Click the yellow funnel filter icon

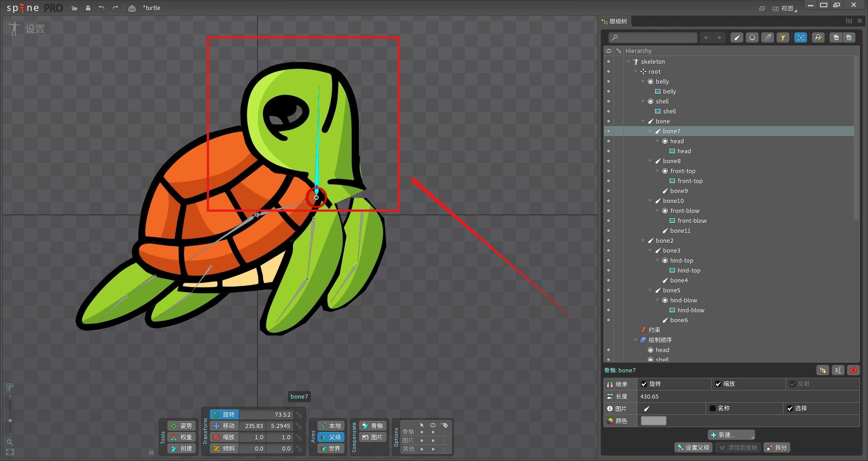tap(783, 38)
